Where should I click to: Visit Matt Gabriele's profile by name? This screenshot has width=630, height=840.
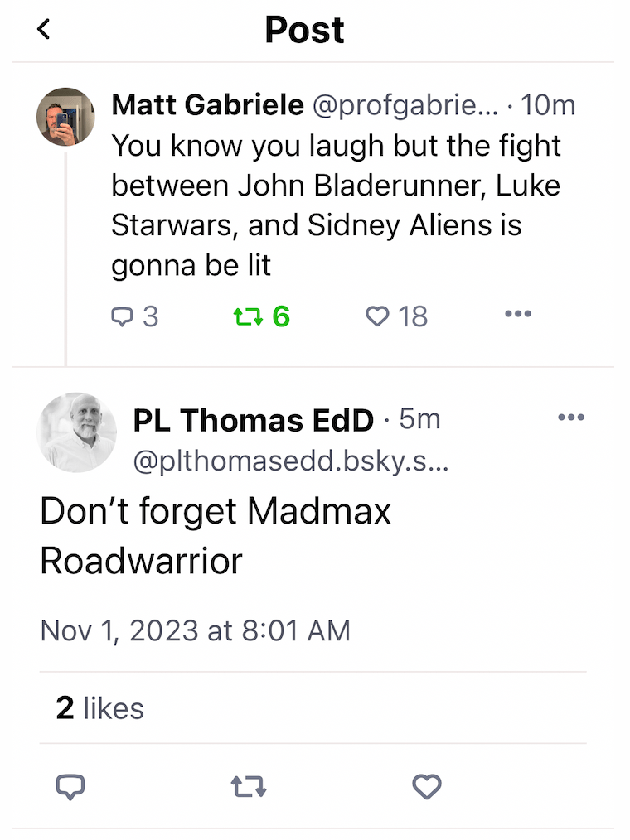point(207,105)
